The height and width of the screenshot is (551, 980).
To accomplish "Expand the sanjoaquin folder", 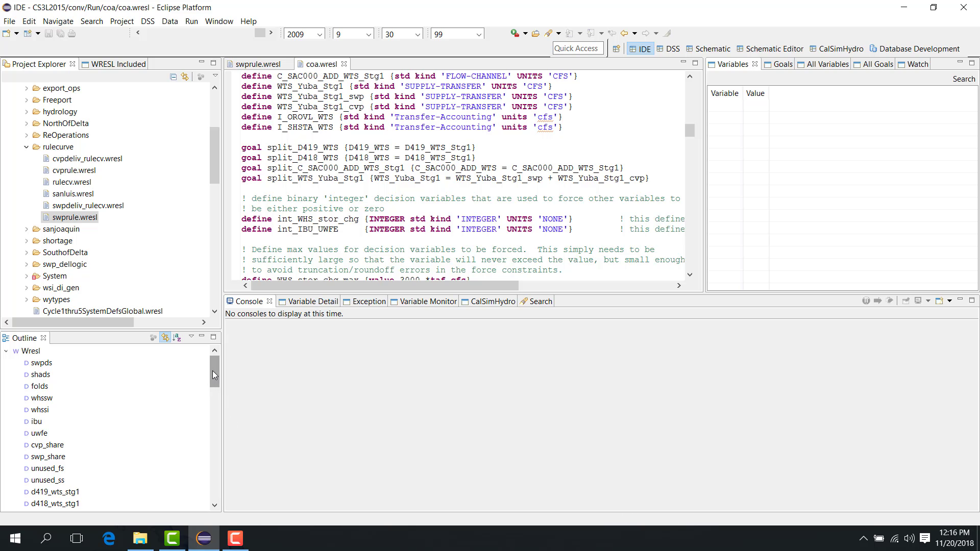I will pyautogui.click(x=27, y=229).
